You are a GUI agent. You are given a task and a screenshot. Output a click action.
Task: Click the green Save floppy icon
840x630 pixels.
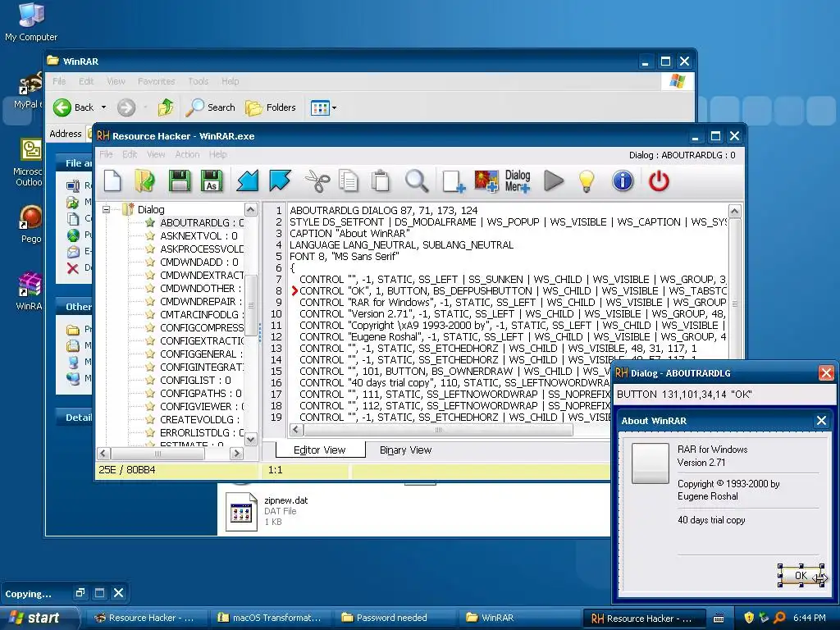180,180
